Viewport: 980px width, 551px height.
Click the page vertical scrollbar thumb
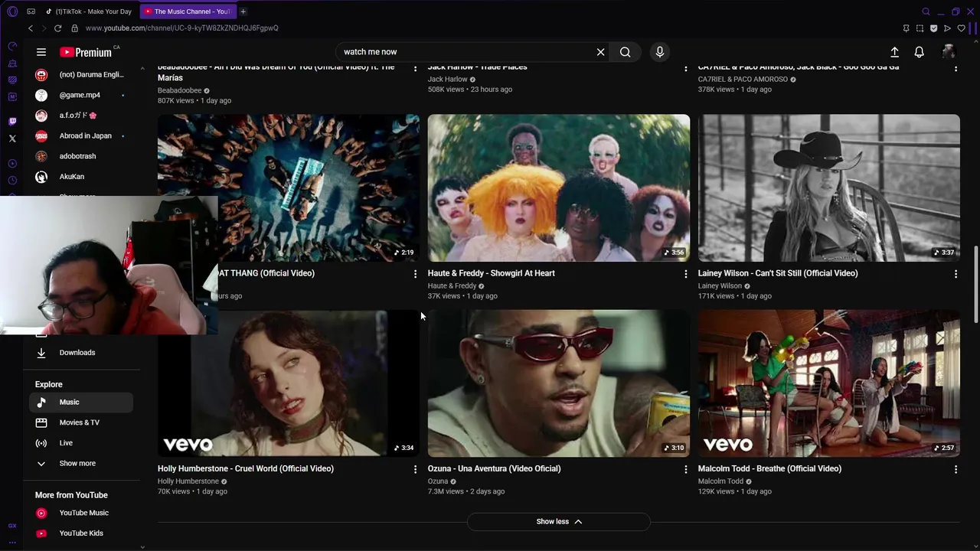tap(975, 285)
